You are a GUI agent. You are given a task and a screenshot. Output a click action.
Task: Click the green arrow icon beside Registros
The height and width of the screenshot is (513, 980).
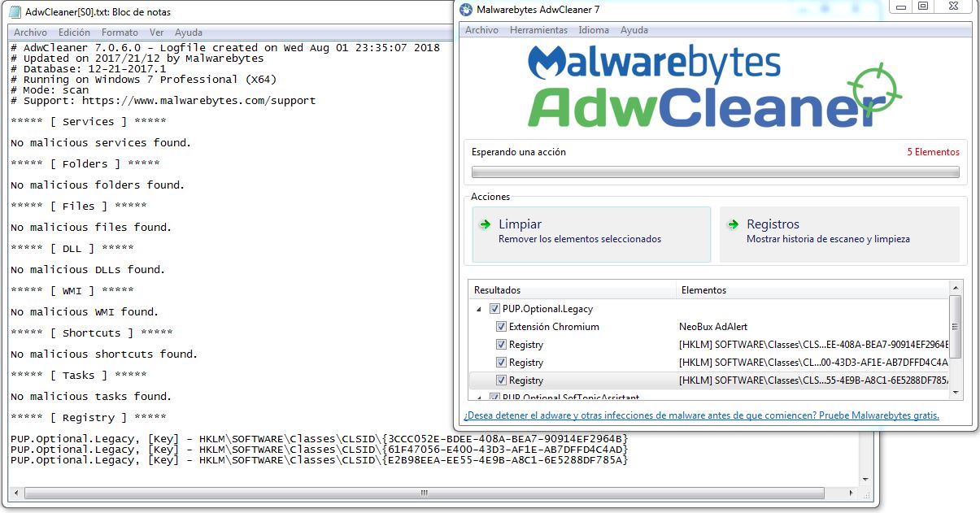tap(734, 224)
